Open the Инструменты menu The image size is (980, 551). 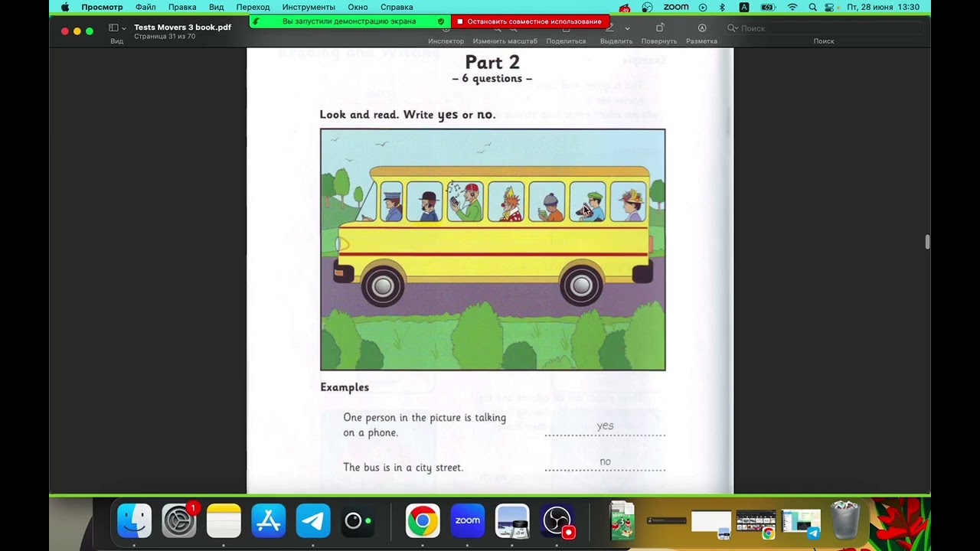tap(309, 7)
